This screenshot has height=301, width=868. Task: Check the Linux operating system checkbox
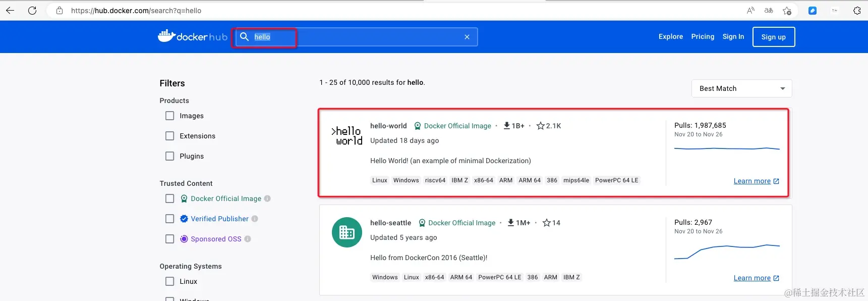[170, 281]
